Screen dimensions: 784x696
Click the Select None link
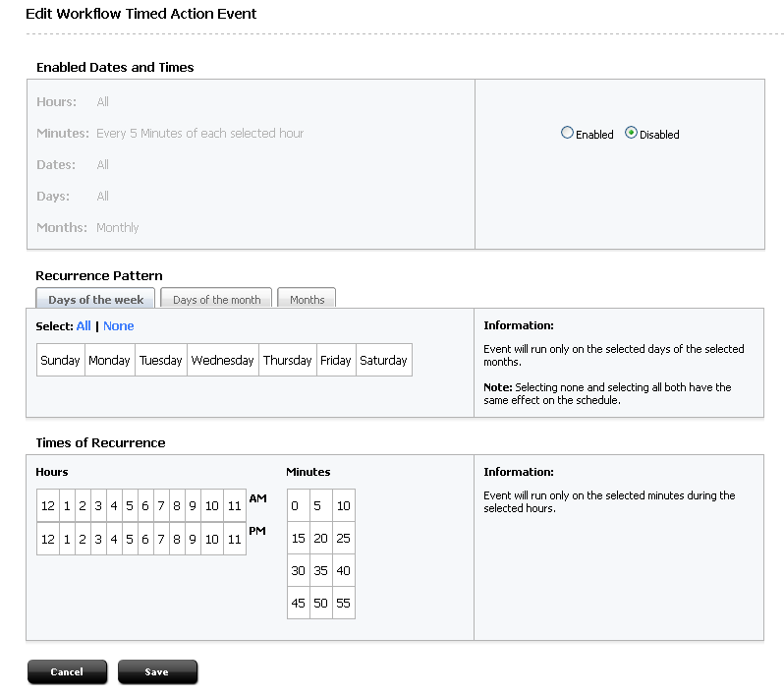click(x=119, y=326)
